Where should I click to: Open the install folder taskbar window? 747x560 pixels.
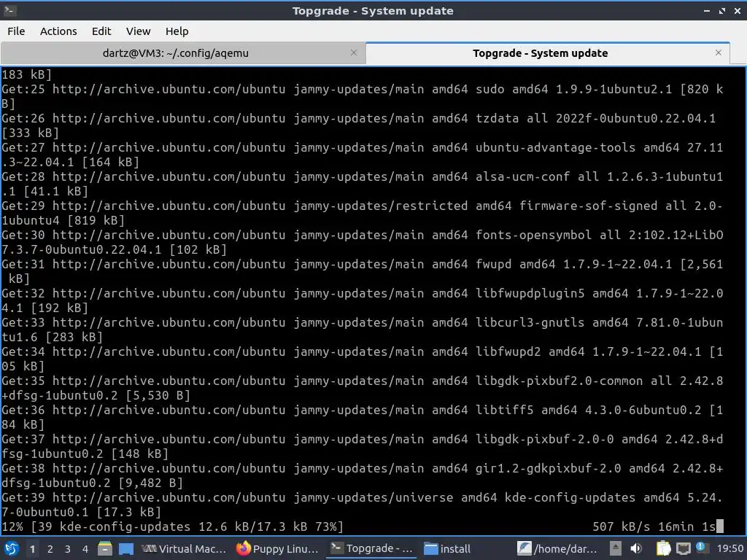(447, 548)
